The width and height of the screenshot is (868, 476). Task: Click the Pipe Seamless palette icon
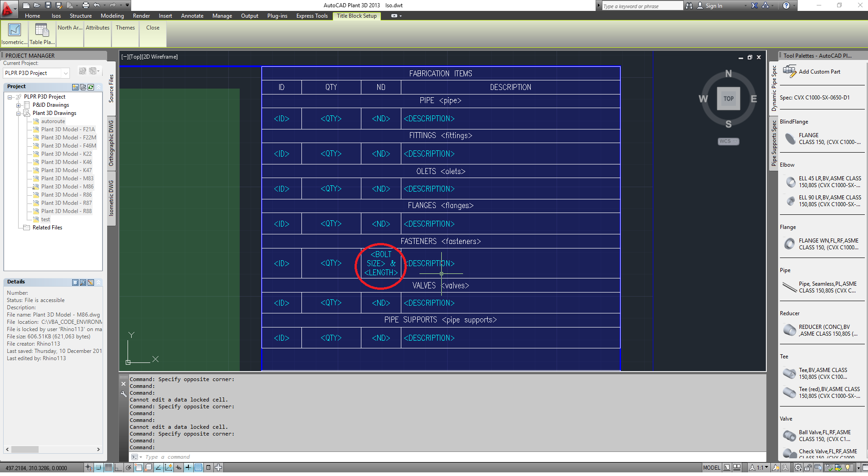click(x=789, y=287)
